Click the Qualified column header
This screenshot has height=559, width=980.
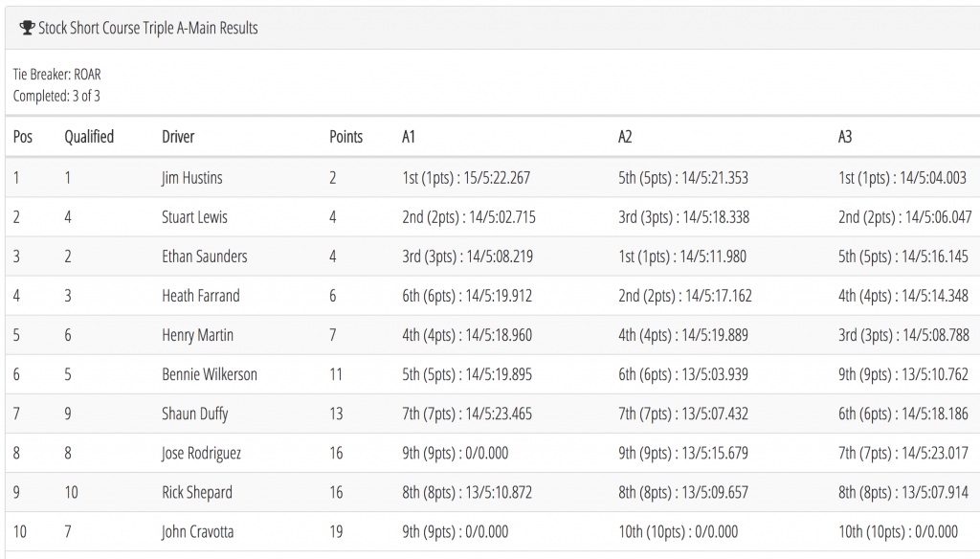point(89,136)
